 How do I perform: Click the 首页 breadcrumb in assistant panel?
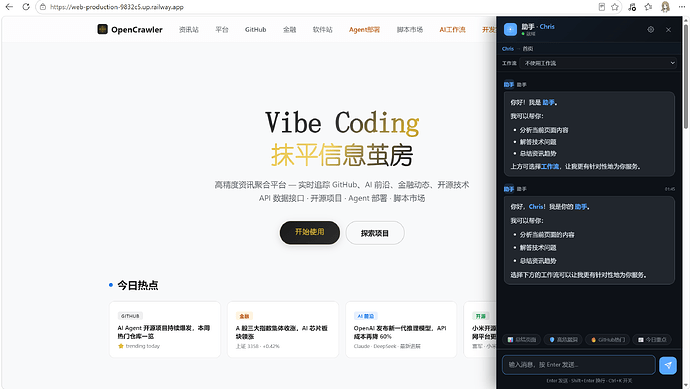tap(528, 49)
